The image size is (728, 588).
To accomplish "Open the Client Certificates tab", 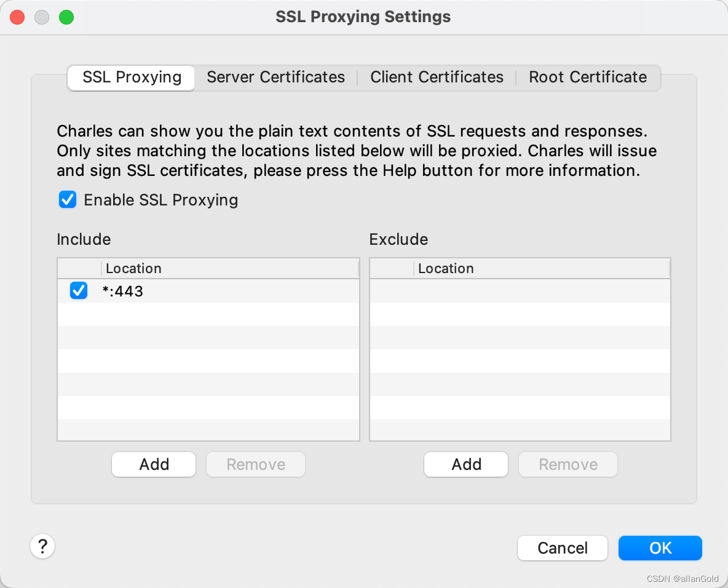I will click(437, 77).
